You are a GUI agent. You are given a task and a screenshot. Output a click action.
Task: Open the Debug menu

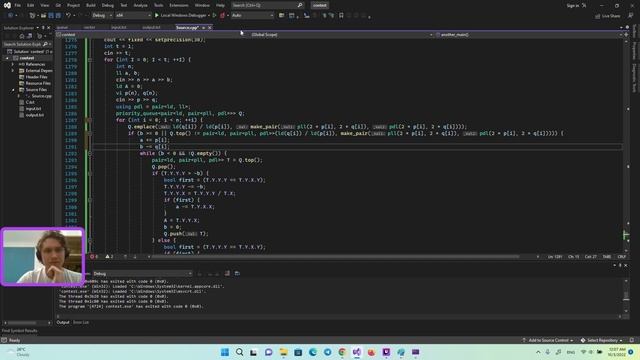pos(108,5)
